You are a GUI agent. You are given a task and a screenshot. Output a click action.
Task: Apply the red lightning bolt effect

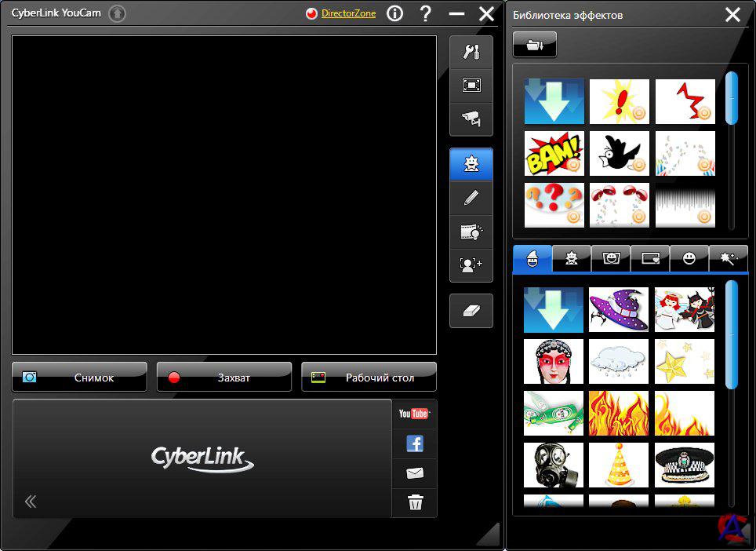pos(685,101)
